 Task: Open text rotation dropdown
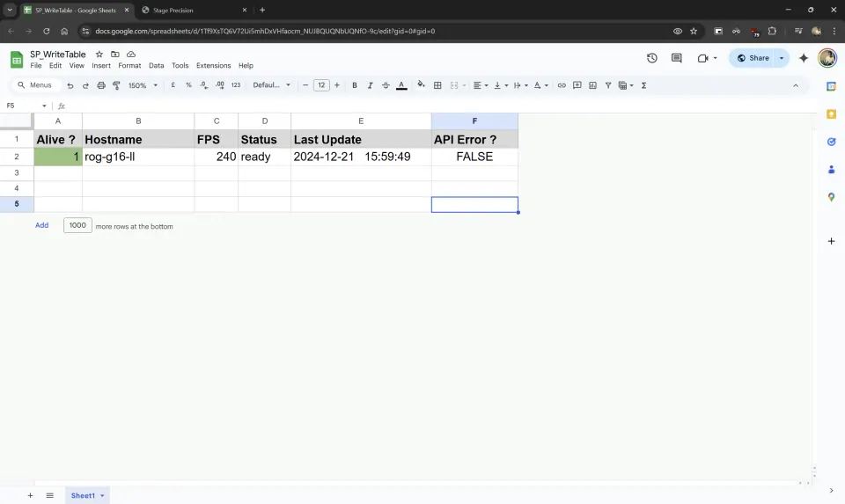pyautogui.click(x=540, y=85)
